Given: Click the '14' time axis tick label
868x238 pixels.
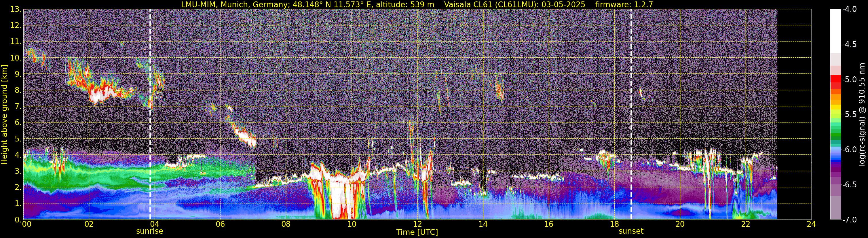Looking at the screenshot, I should (483, 224).
